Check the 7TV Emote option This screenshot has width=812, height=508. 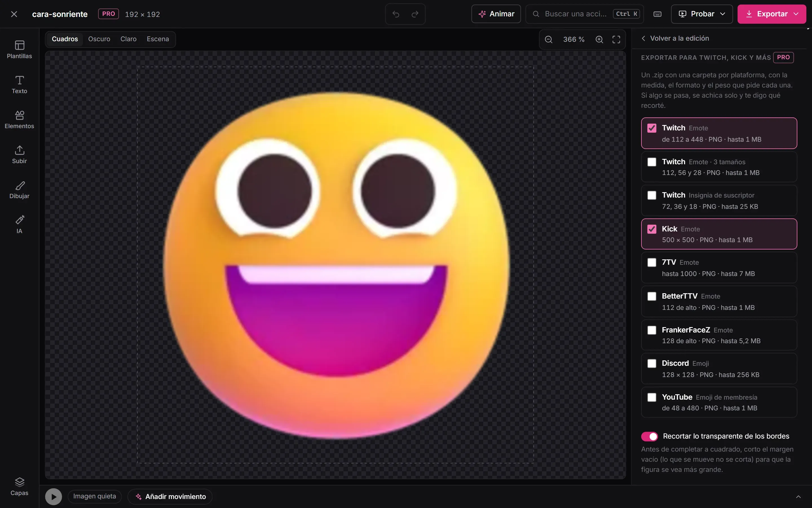(652, 263)
